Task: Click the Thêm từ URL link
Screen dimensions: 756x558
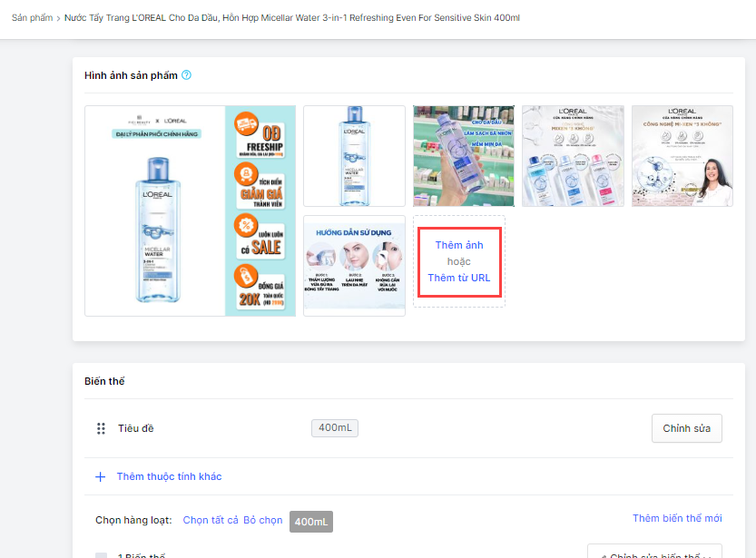Action: 459,278
